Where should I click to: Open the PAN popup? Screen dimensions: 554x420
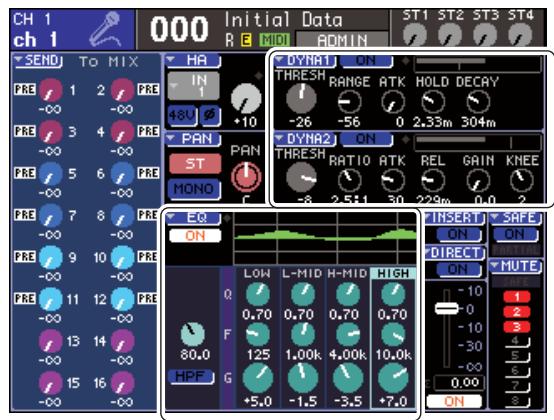click(193, 139)
